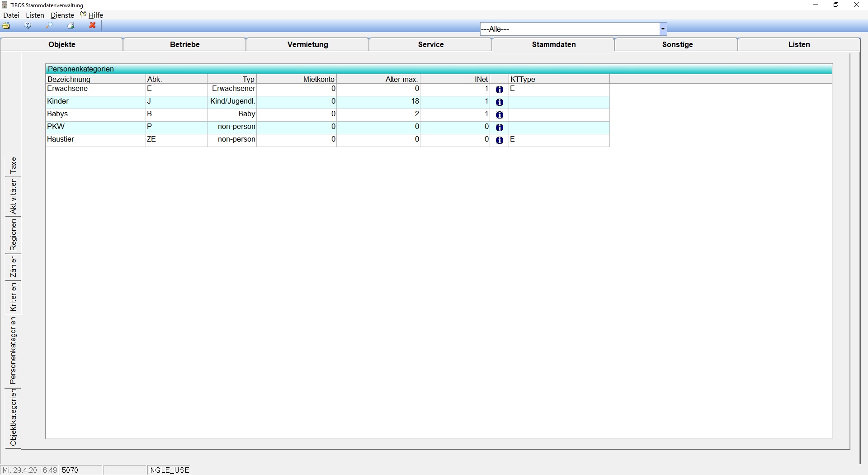This screenshot has height=475, width=868.
Task: Click the KTType column header
Action: coord(559,79)
